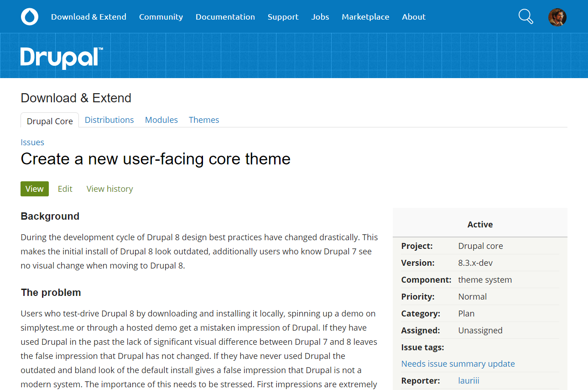Viewport: 588px width, 390px height.
Task: Switch to the Distributions tab
Action: 109,120
